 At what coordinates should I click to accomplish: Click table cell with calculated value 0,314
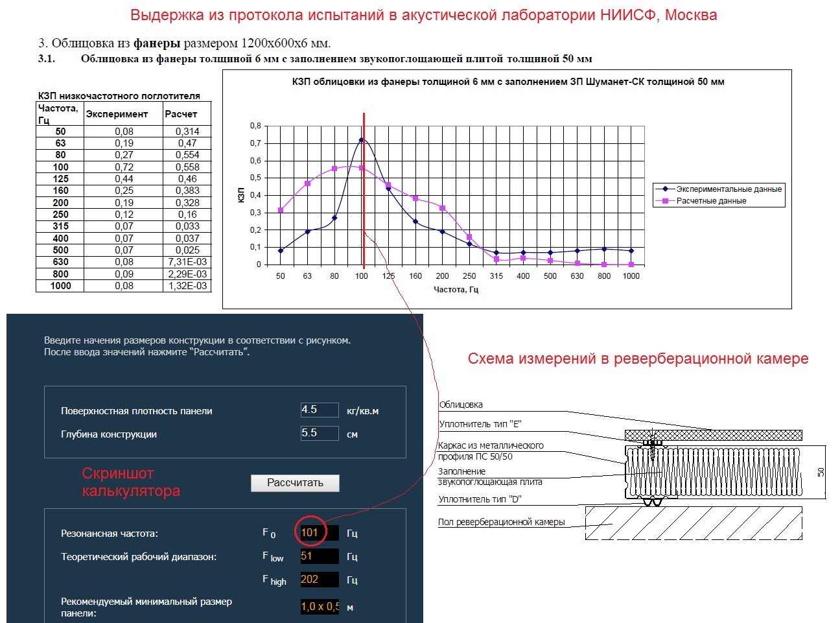[x=187, y=131]
